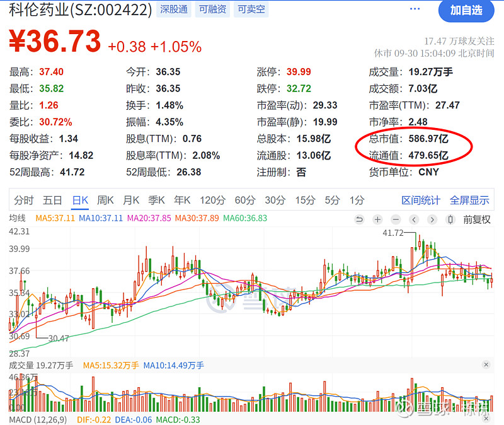Switch to the 120分 chart tab
Viewport: 504px width, 425px height.
tap(212, 200)
